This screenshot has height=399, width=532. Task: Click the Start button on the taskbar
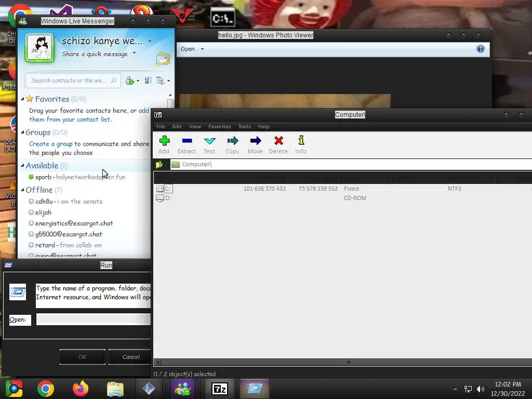click(x=14, y=389)
